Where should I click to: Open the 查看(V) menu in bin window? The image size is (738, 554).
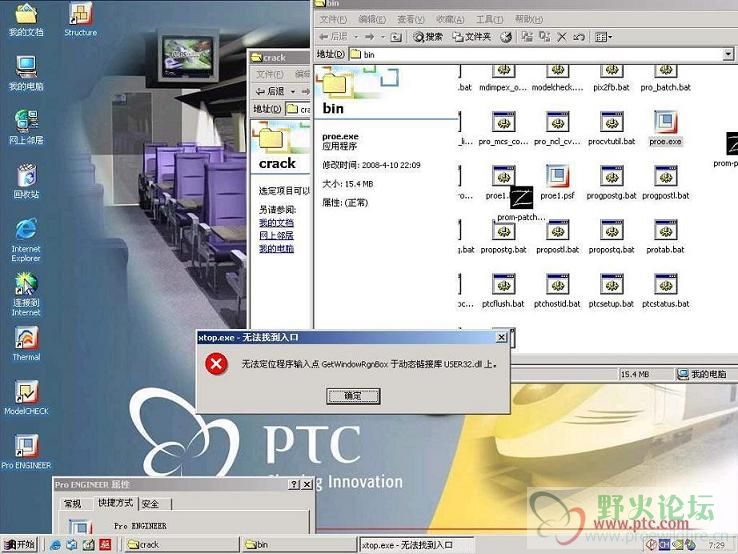coord(410,19)
